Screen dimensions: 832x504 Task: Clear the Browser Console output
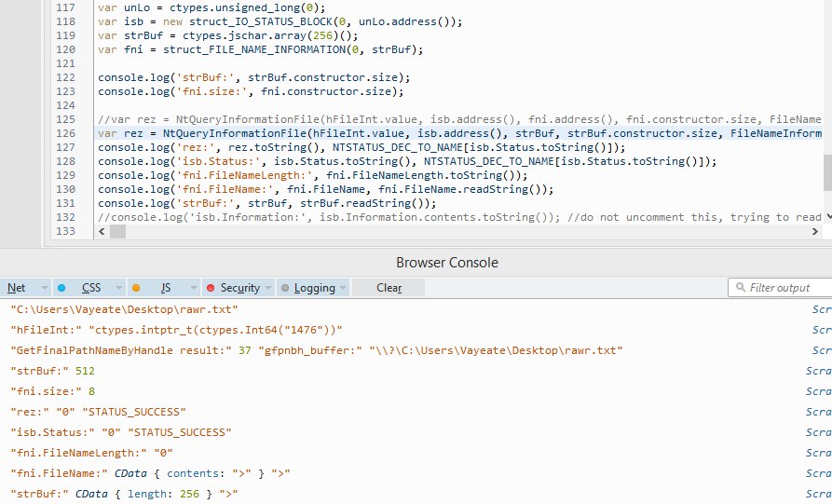[389, 288]
